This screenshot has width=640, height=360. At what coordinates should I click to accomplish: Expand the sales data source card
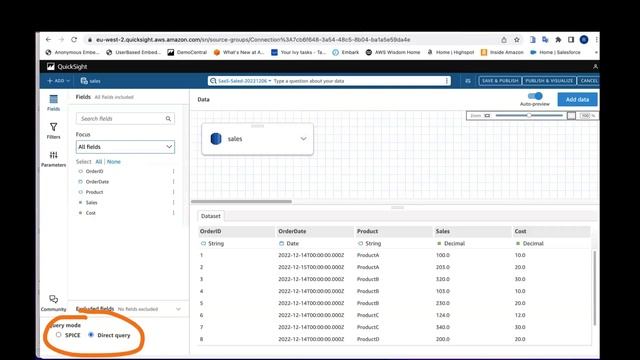click(x=303, y=139)
